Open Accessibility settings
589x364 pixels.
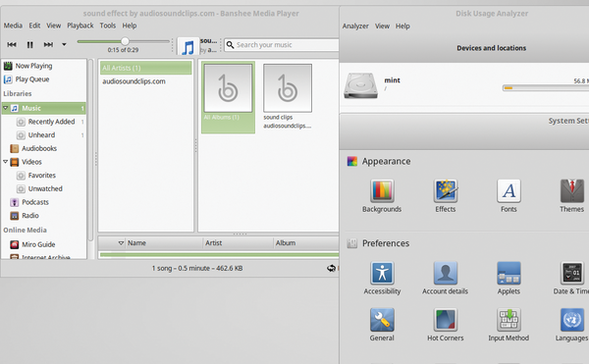tap(382, 279)
